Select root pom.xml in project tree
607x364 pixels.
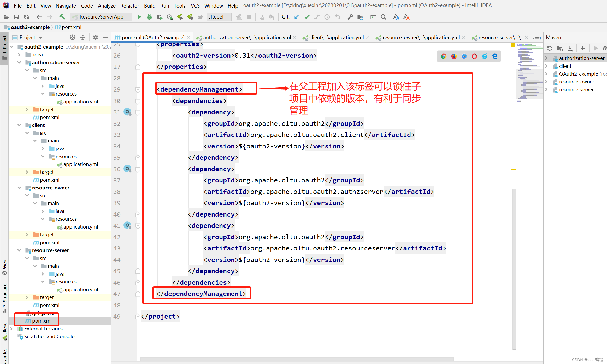click(x=42, y=321)
